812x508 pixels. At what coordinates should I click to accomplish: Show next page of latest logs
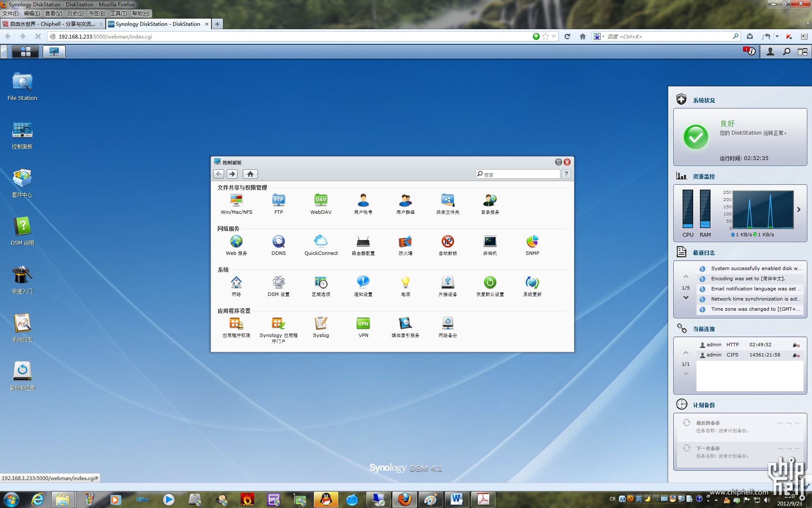point(686,298)
